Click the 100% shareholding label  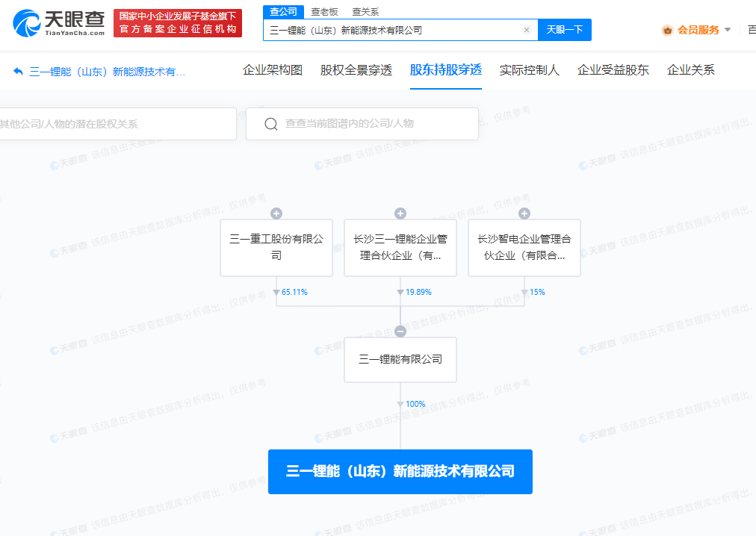pyautogui.click(x=415, y=404)
